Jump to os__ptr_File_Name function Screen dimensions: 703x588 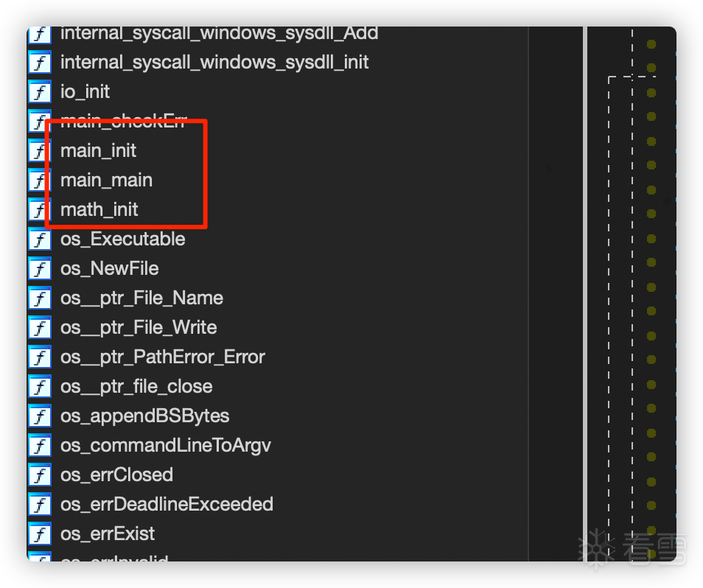(141, 298)
